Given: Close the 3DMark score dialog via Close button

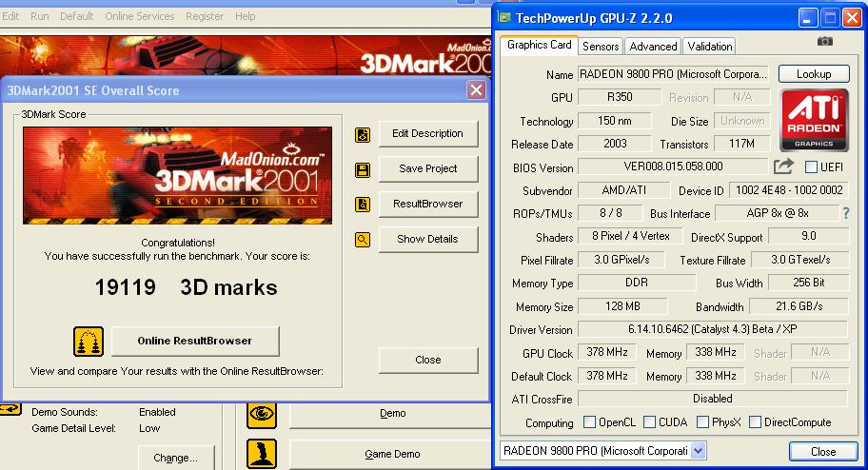Looking at the screenshot, I should (428, 360).
